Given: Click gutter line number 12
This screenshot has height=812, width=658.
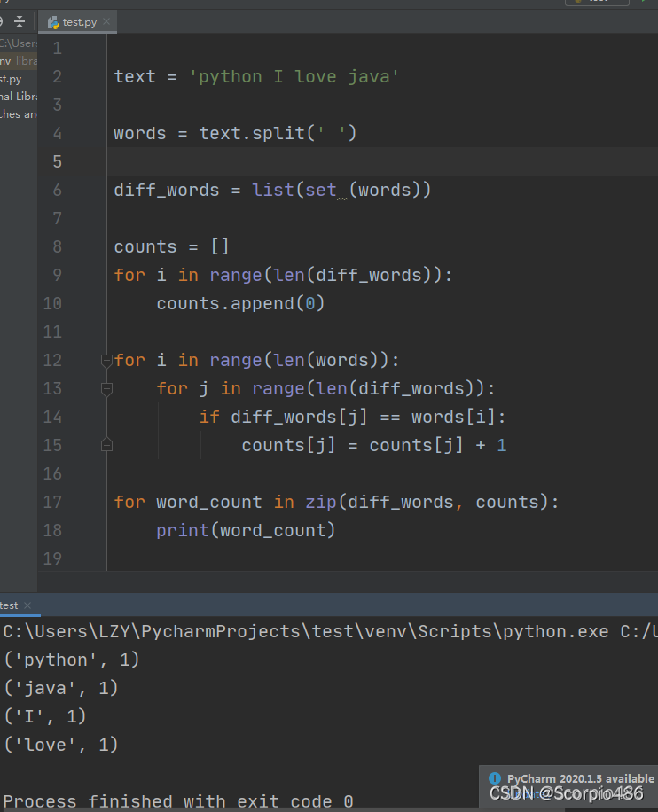Looking at the screenshot, I should click(x=52, y=361).
